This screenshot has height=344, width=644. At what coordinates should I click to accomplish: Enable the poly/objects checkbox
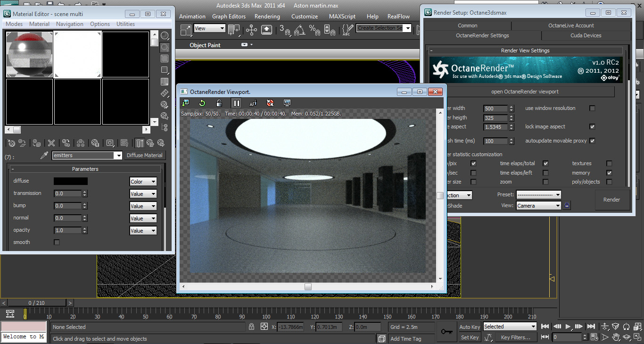click(609, 182)
